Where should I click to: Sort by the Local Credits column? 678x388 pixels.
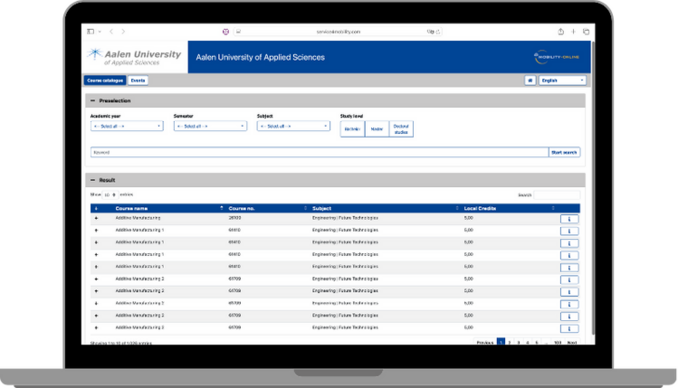tap(509, 208)
